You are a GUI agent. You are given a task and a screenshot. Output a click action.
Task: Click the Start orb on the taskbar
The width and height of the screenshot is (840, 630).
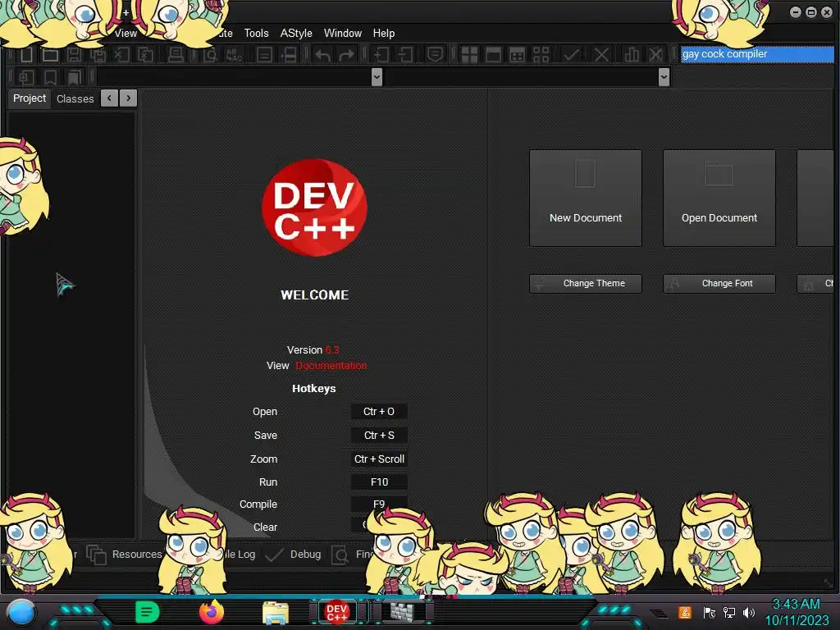coord(21,614)
